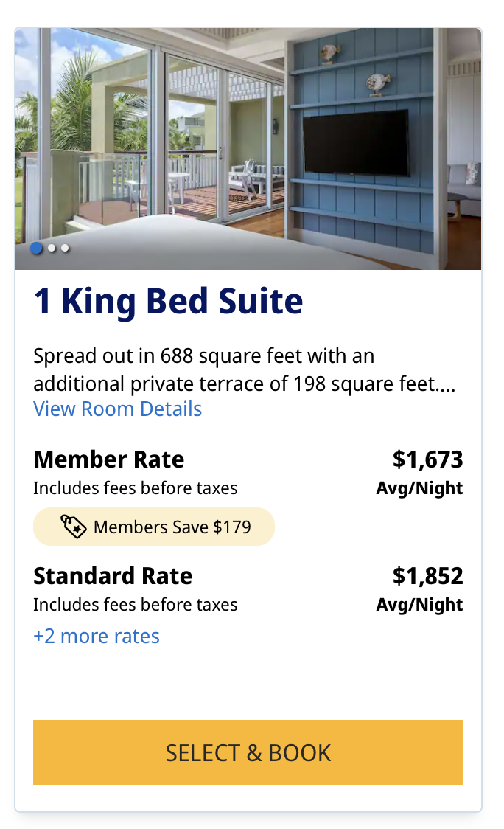Click the discount tag icon in Members Save badge
504x829 pixels.
coord(74,527)
